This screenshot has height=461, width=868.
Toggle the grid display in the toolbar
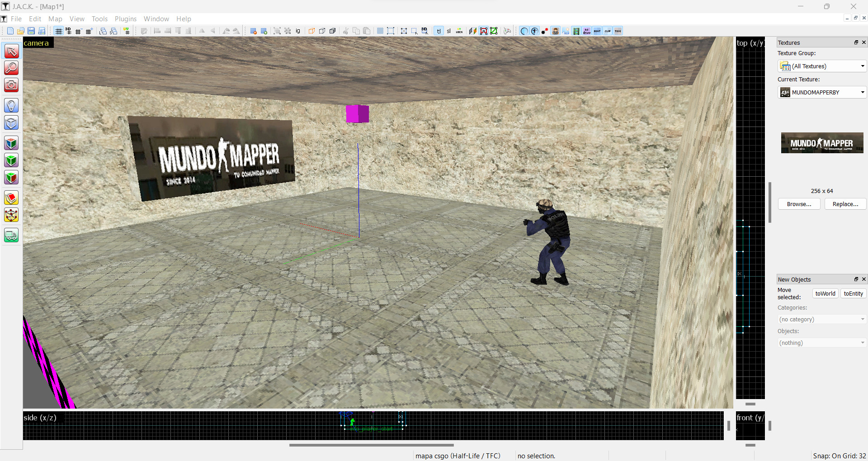point(58,31)
